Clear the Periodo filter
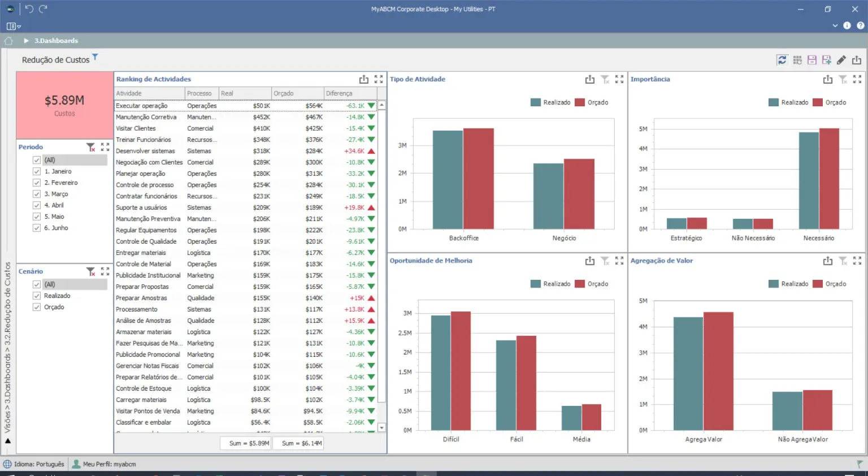 (x=90, y=147)
